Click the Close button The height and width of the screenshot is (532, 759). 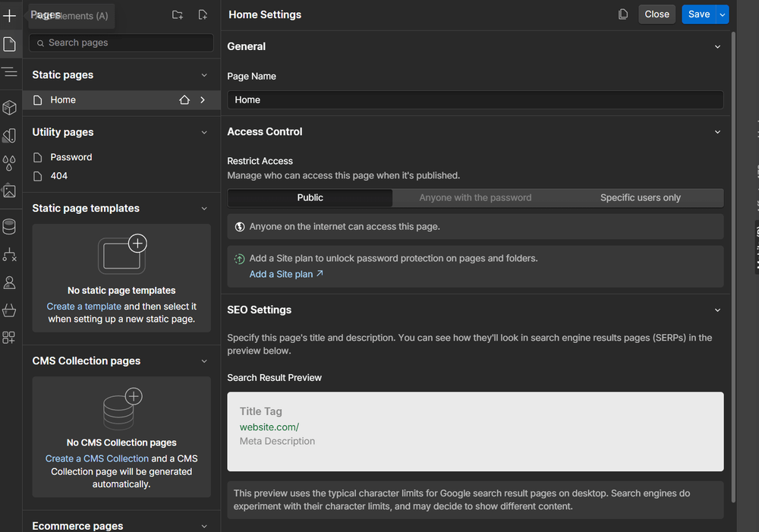point(657,14)
